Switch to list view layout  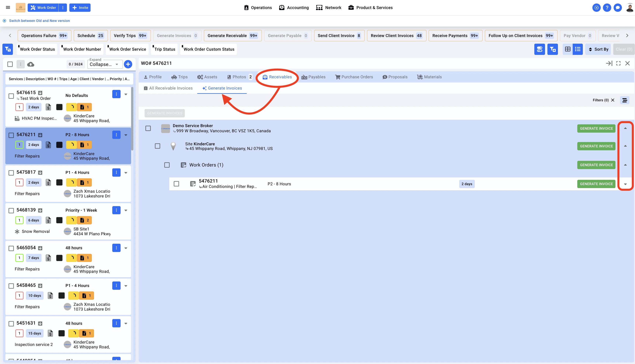pos(578,49)
